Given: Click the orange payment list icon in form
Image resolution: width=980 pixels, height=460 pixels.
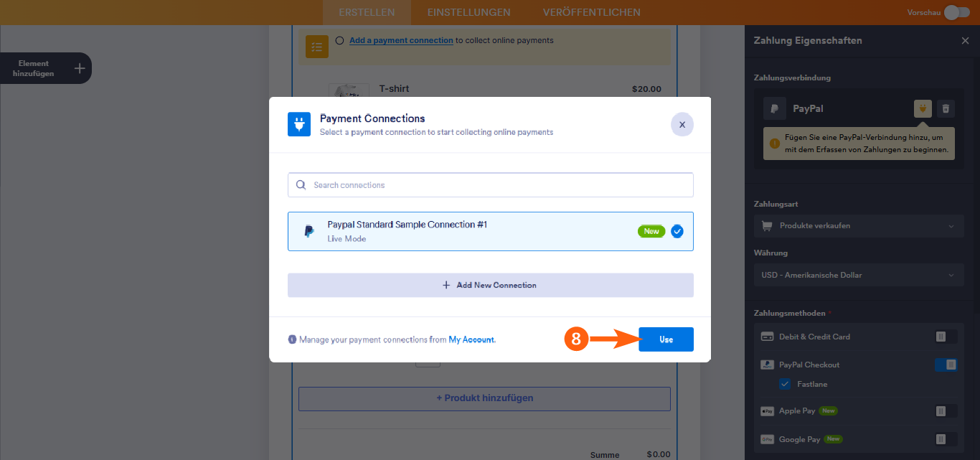Looking at the screenshot, I should pyautogui.click(x=316, y=47).
